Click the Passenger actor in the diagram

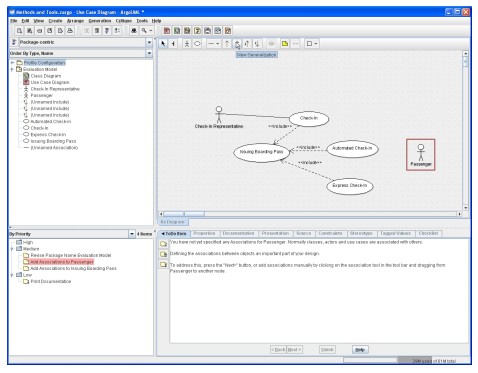click(421, 155)
